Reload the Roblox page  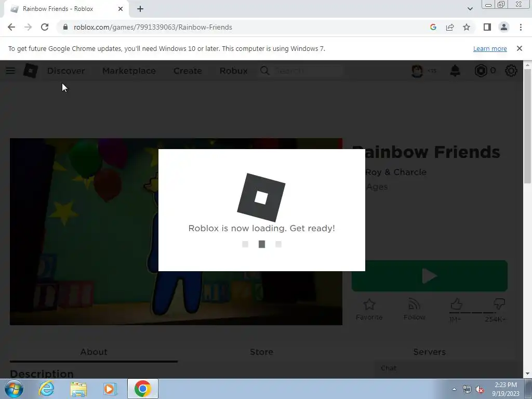45,27
